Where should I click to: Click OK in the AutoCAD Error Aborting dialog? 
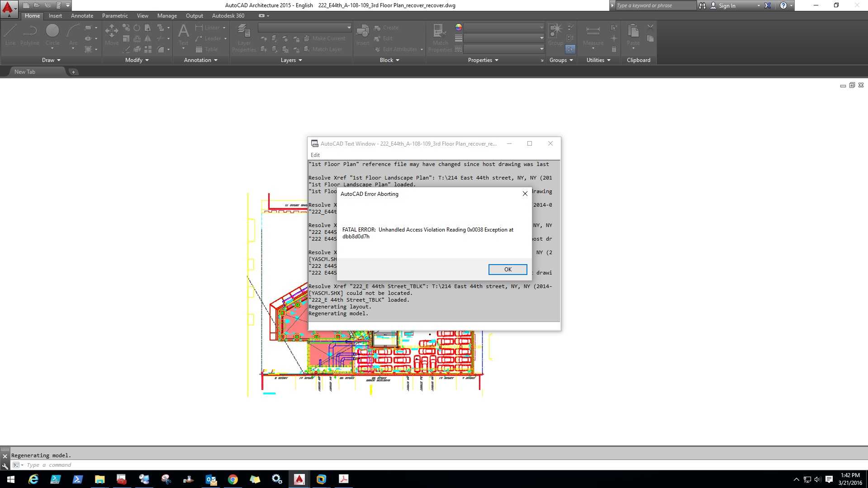[508, 270]
